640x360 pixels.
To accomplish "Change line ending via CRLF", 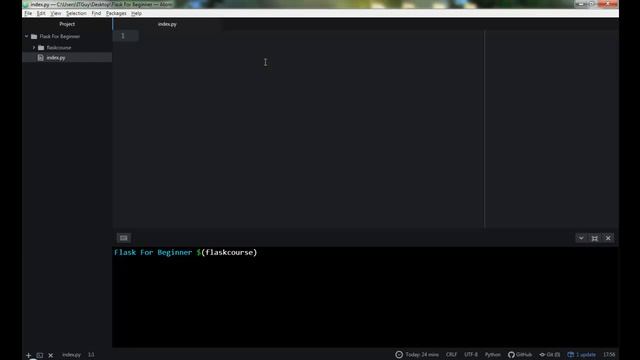I will 451,355.
